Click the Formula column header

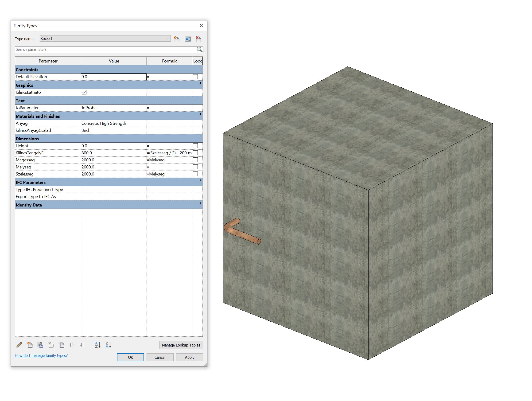[169, 61]
